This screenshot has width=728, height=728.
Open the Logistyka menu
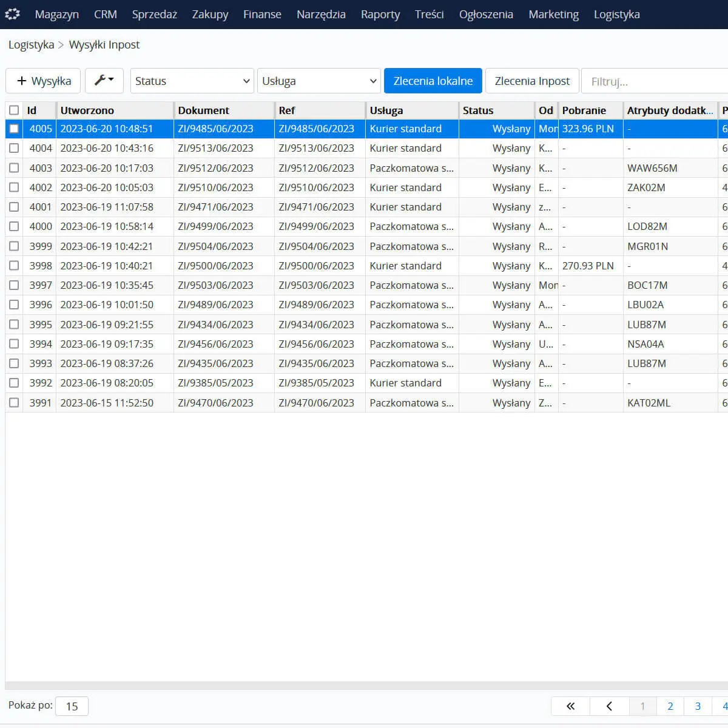(x=617, y=14)
